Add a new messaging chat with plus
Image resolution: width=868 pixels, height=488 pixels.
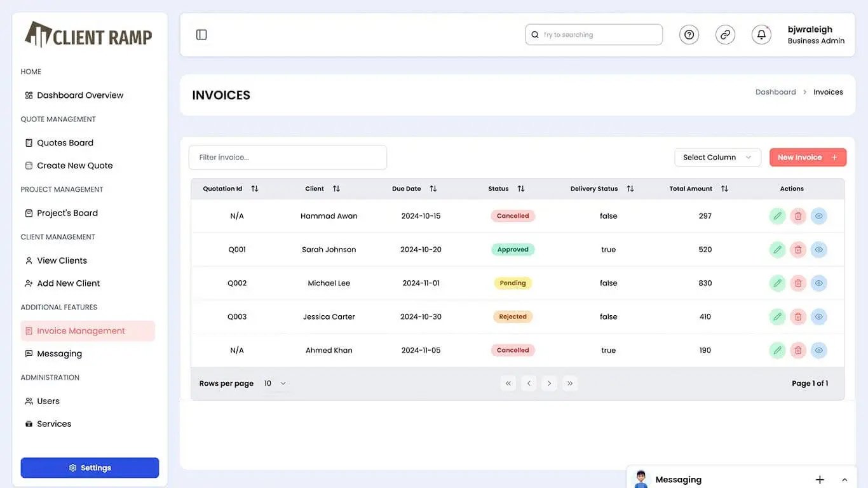click(820, 480)
